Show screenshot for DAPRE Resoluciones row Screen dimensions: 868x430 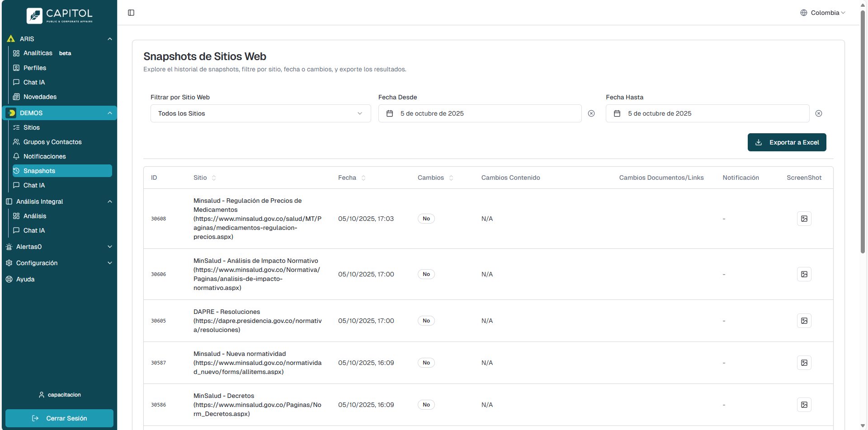(804, 321)
